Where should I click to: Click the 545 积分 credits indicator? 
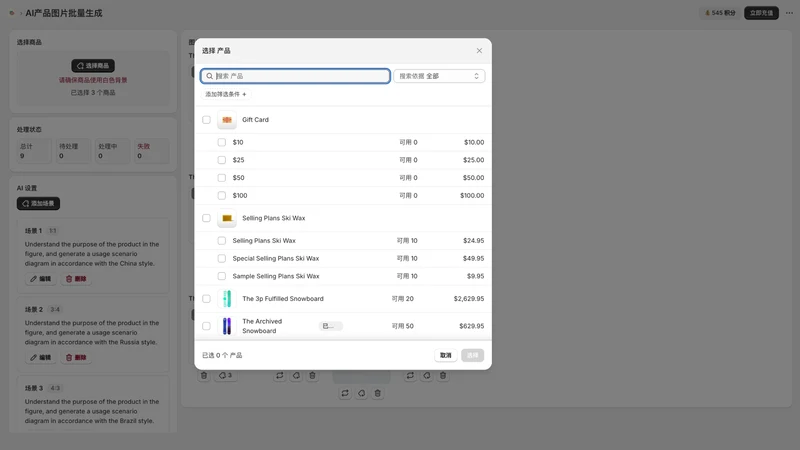[x=720, y=13]
